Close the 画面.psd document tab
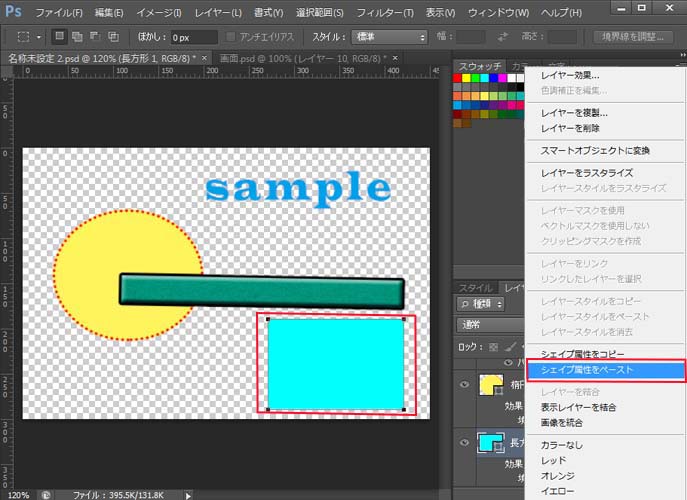This screenshot has width=687, height=500. (x=395, y=58)
